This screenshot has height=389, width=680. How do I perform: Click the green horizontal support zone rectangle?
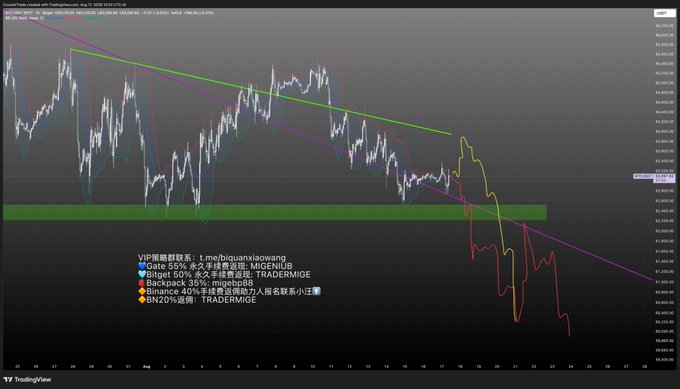click(275, 212)
